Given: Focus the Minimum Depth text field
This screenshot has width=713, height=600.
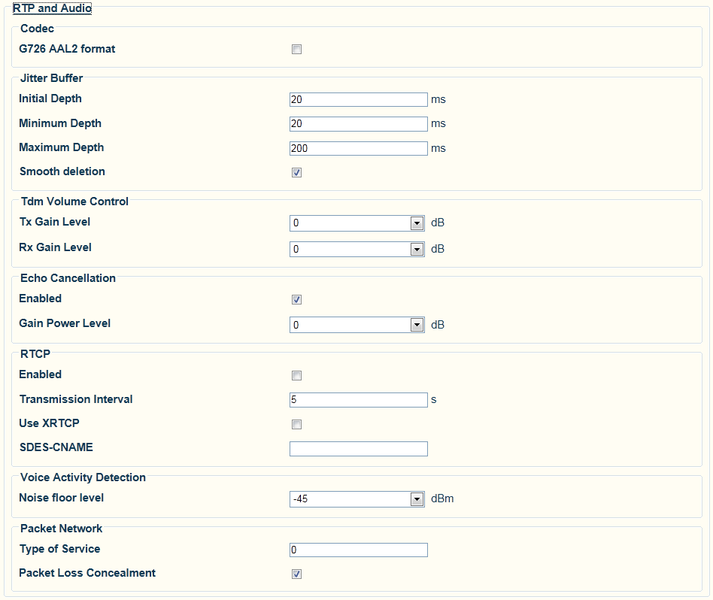Looking at the screenshot, I should point(358,124).
